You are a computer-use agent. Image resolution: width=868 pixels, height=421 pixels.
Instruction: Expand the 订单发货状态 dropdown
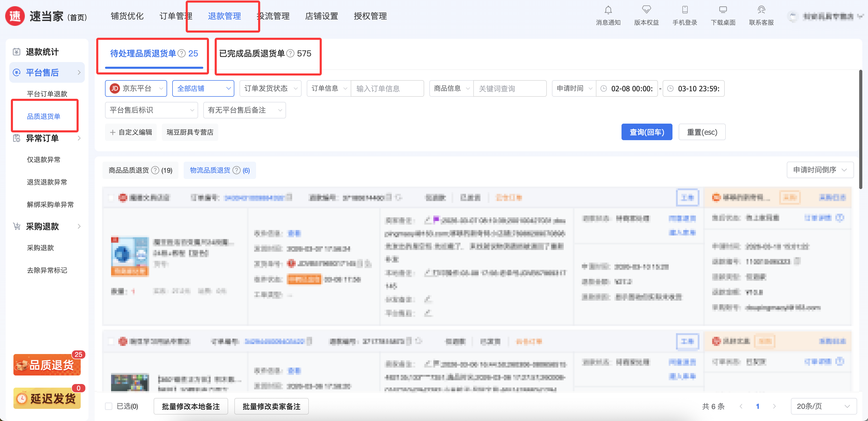pos(270,89)
